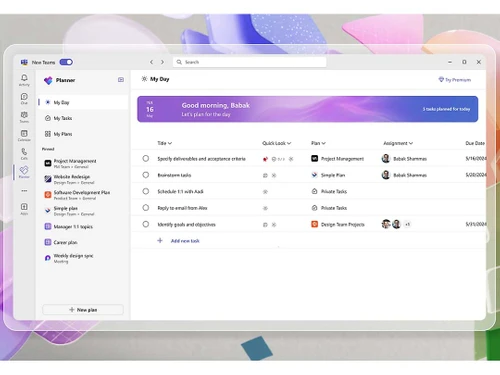The height and width of the screenshot is (375, 500).
Task: Open the Activity bell icon
Action: point(24,78)
